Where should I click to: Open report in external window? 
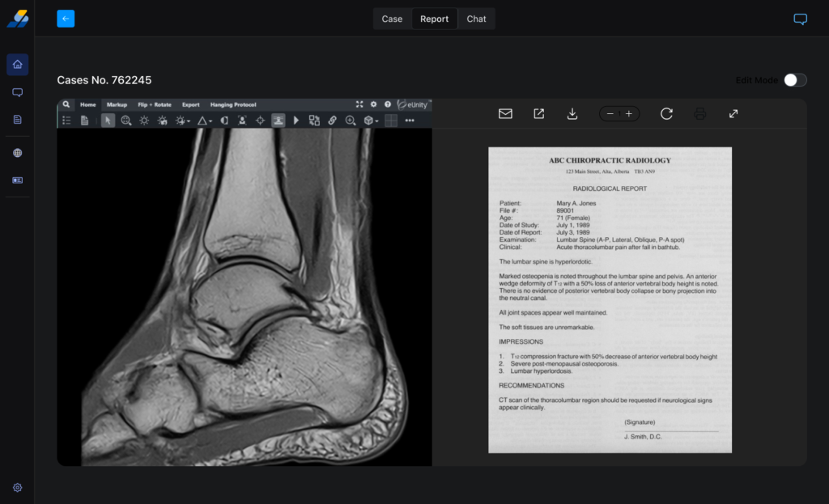click(x=538, y=114)
